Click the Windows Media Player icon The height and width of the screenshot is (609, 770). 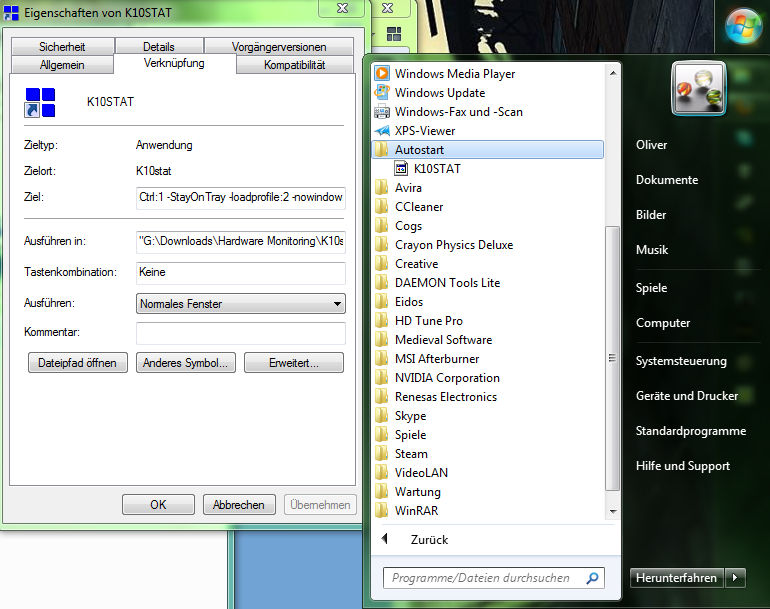tap(382, 74)
